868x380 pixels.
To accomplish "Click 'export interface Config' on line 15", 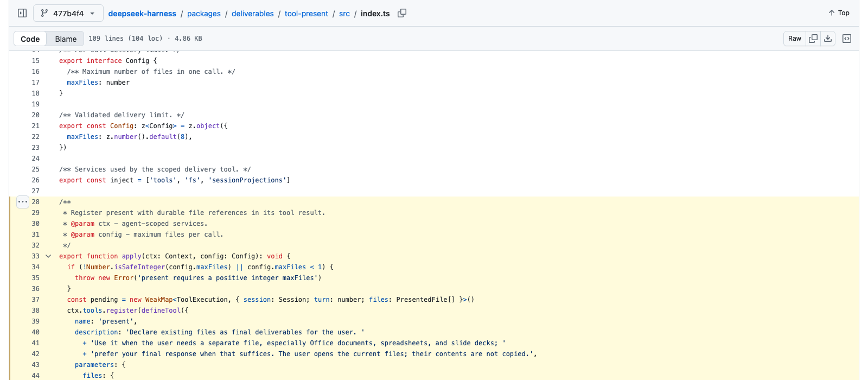I will [104, 61].
